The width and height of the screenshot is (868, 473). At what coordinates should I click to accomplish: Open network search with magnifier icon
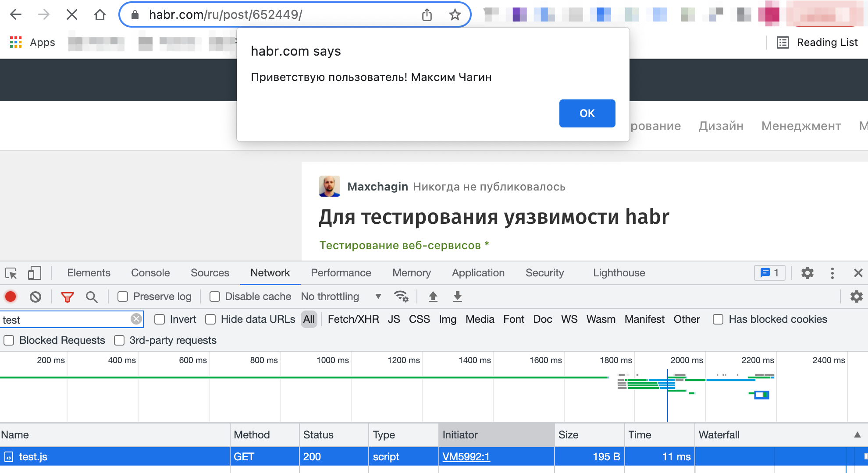click(92, 297)
